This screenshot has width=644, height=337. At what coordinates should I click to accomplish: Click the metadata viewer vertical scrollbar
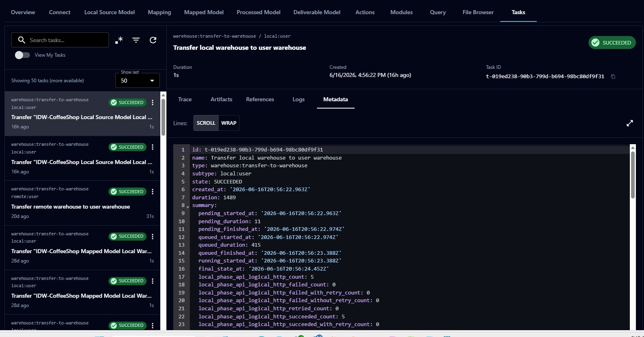coord(633,174)
